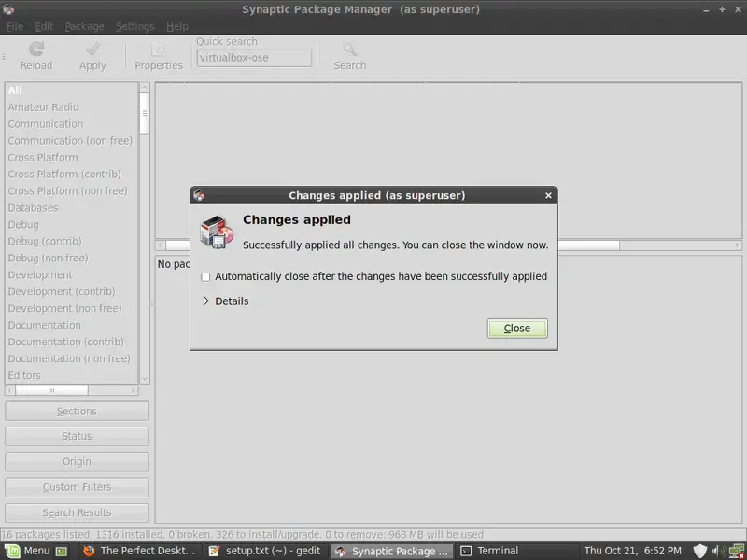747x560 pixels.
Task: Switch to the Firefox Perfect Desktop window
Action: (139, 551)
